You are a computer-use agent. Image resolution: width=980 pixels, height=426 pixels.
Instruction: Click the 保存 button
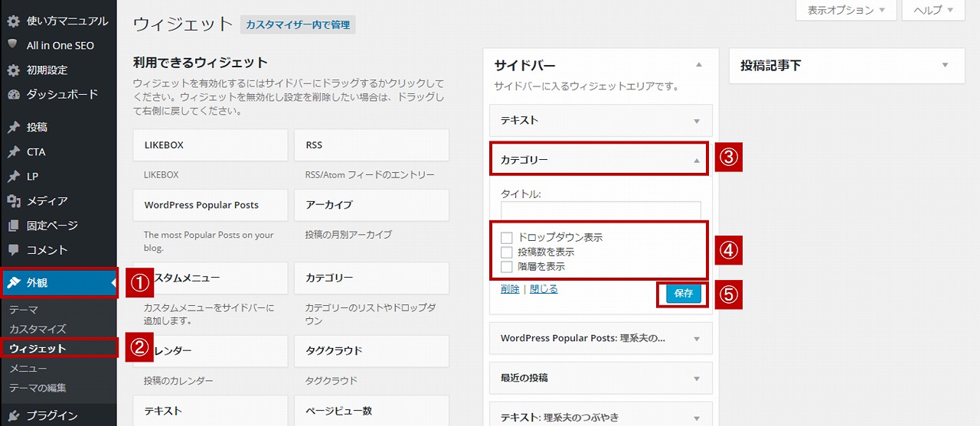(684, 294)
